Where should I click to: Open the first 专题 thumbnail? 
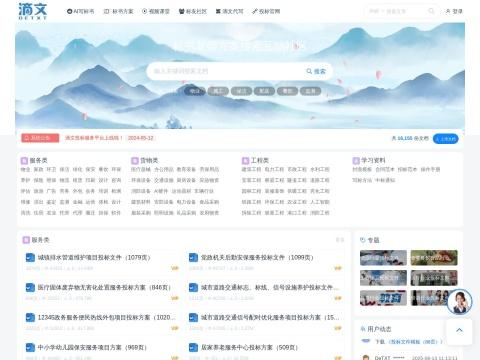tap(383, 258)
